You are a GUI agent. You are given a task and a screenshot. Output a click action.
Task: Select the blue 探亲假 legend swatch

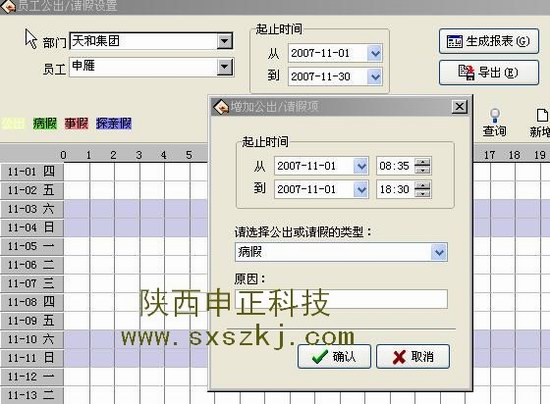[x=114, y=123]
